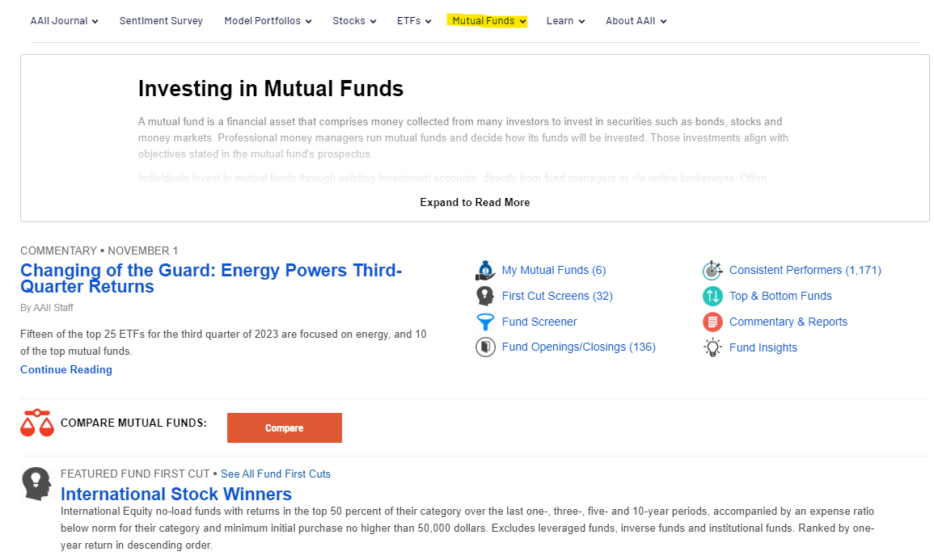Follow the Continue Reading link
The image size is (934, 560).
66,369
